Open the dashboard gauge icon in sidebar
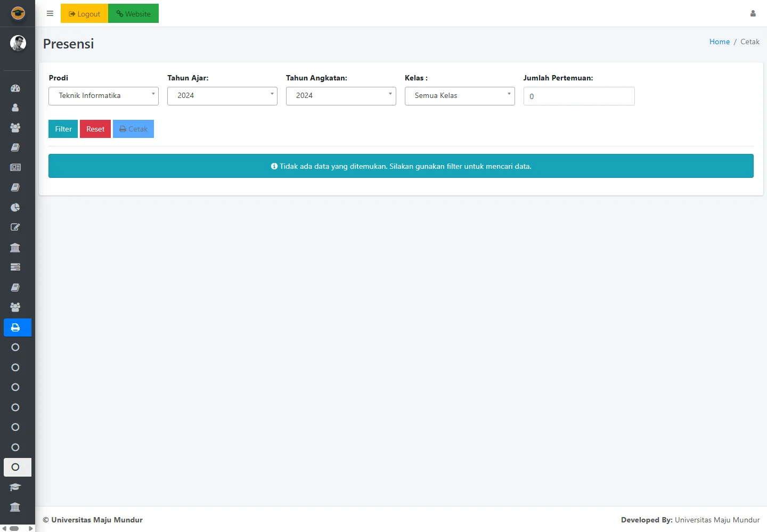 click(x=15, y=88)
